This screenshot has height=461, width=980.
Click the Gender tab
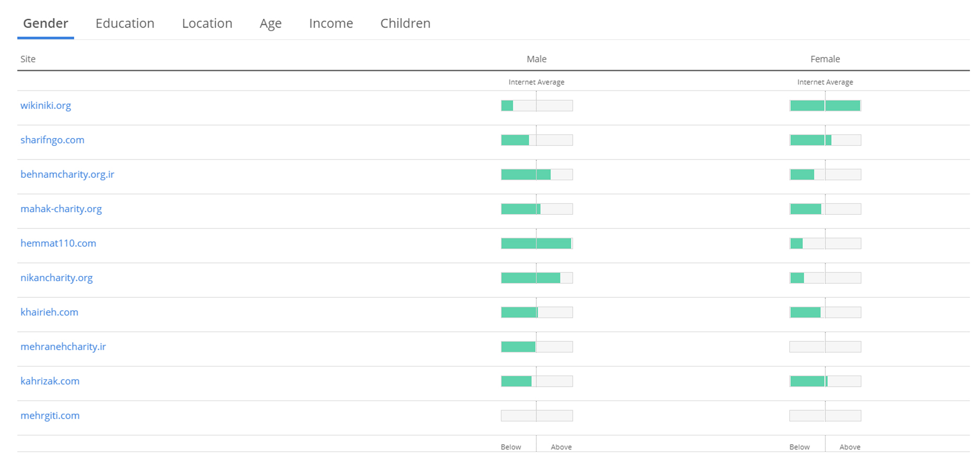pyautogui.click(x=45, y=24)
